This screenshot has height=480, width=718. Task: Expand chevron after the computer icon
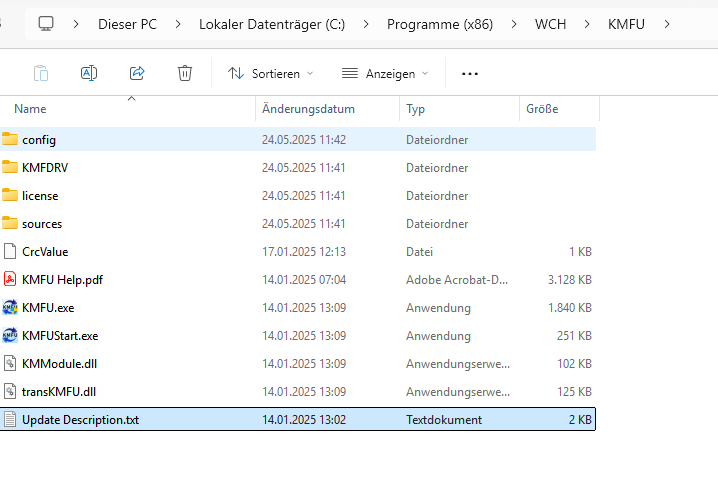(x=76, y=24)
